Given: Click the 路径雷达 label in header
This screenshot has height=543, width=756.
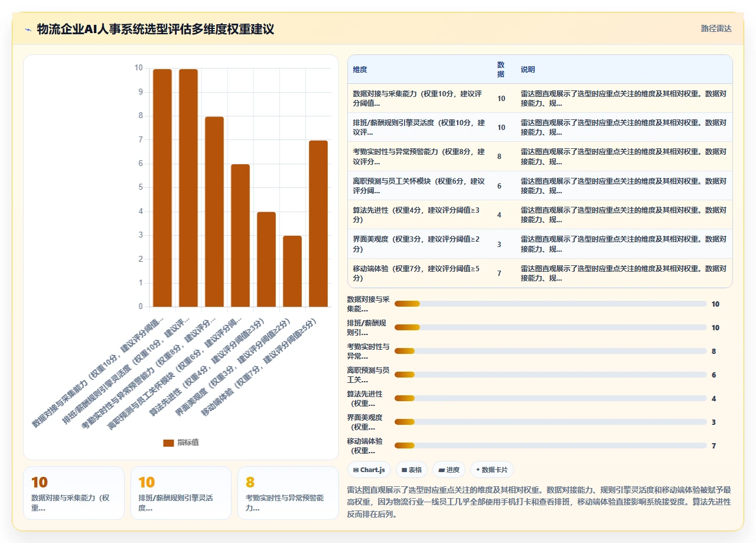Looking at the screenshot, I should [x=716, y=28].
